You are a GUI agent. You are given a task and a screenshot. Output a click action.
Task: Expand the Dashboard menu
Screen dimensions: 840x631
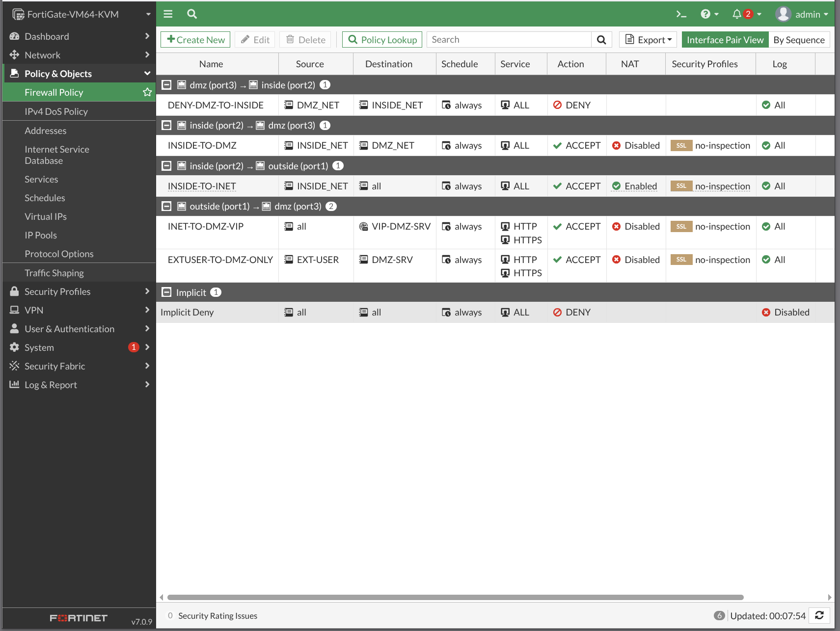pyautogui.click(x=79, y=36)
